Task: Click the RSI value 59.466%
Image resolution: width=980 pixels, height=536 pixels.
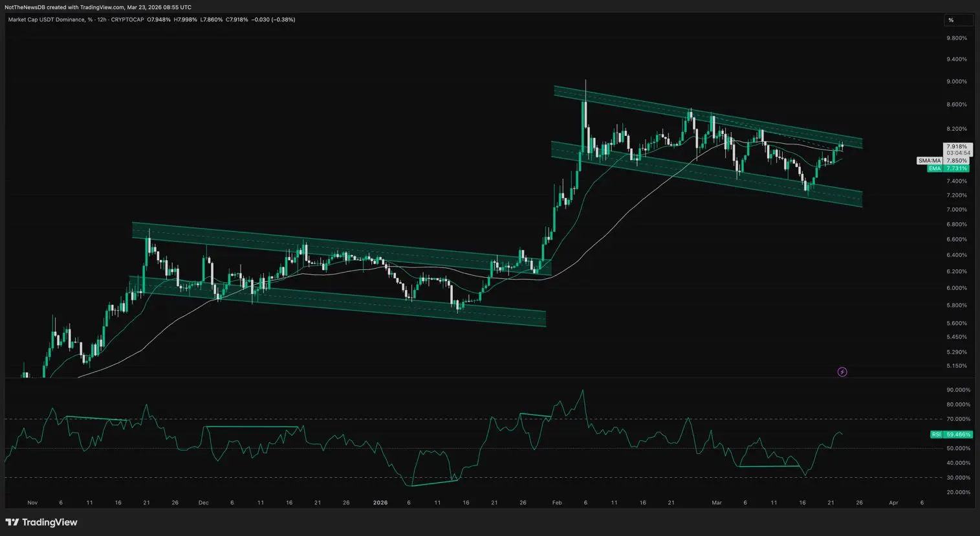Action: 957,434
